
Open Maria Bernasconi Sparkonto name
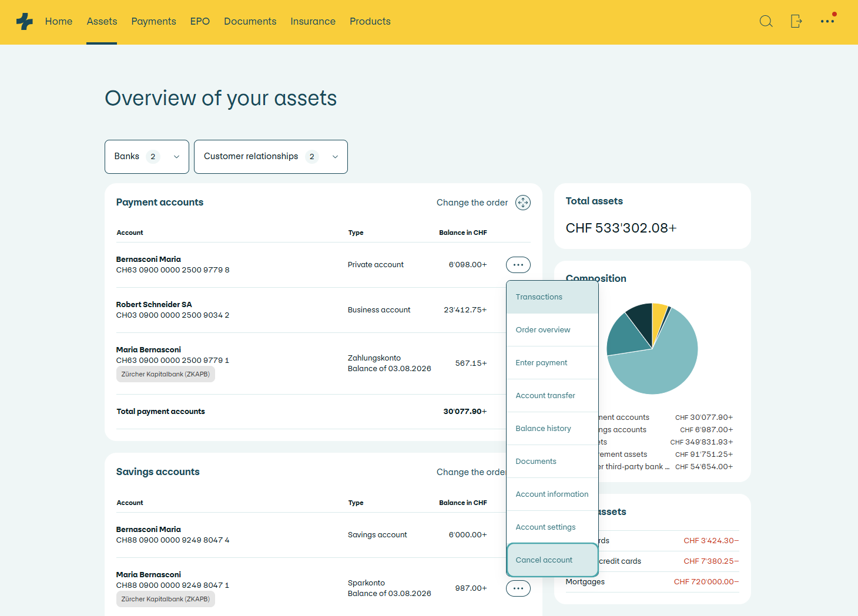(x=149, y=575)
